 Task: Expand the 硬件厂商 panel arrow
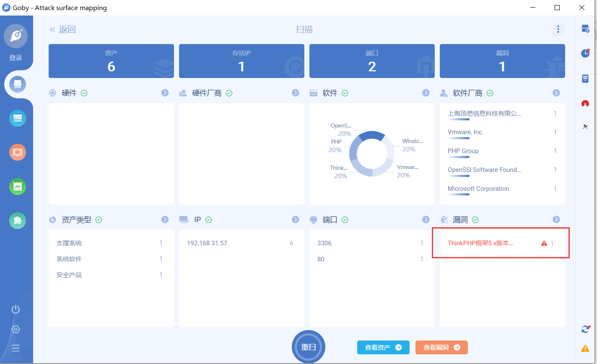tap(296, 93)
